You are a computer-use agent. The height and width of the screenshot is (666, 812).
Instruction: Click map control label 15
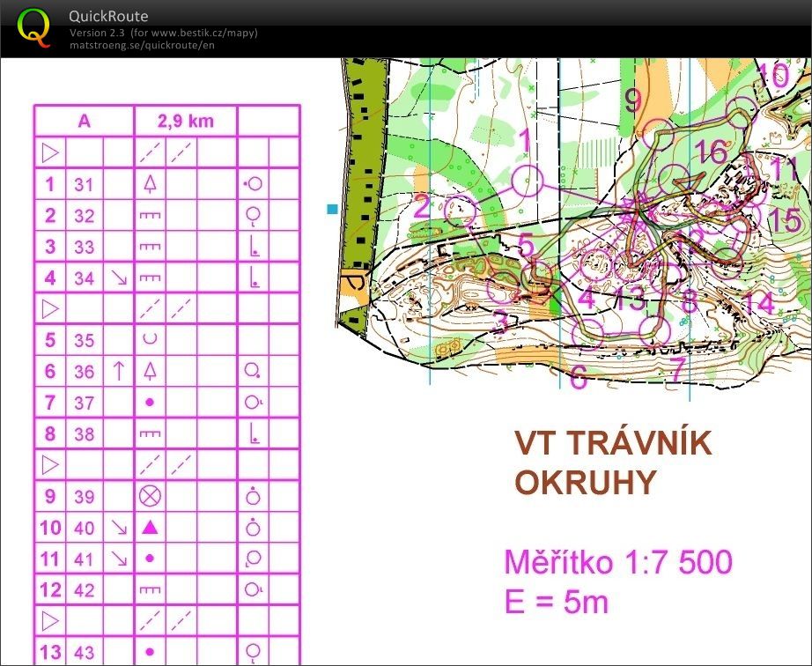coord(784,219)
